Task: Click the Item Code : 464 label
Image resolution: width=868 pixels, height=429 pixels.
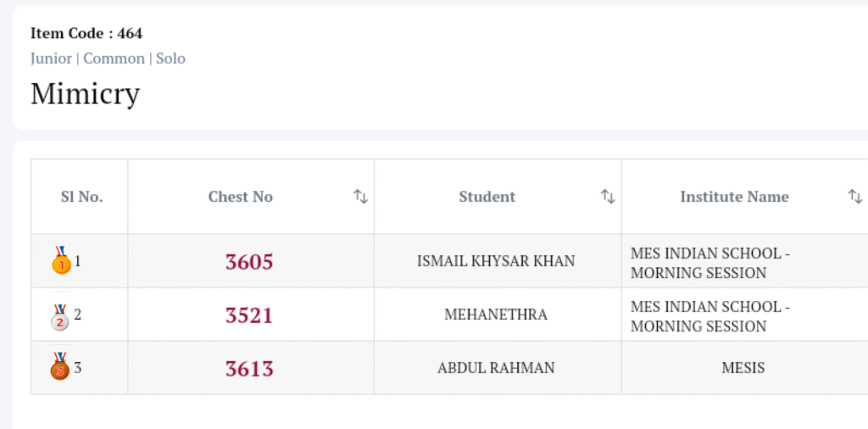Action: point(86,34)
